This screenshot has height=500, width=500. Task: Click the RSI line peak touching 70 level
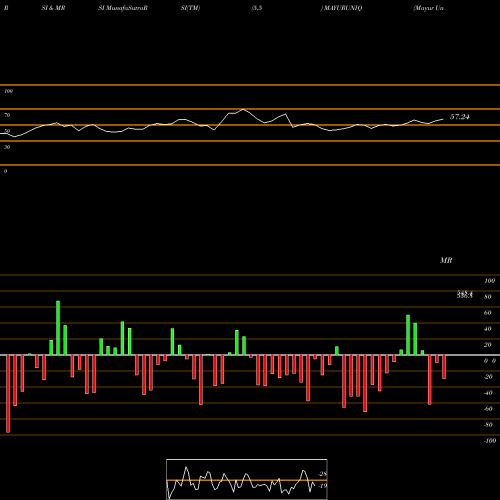(x=243, y=109)
